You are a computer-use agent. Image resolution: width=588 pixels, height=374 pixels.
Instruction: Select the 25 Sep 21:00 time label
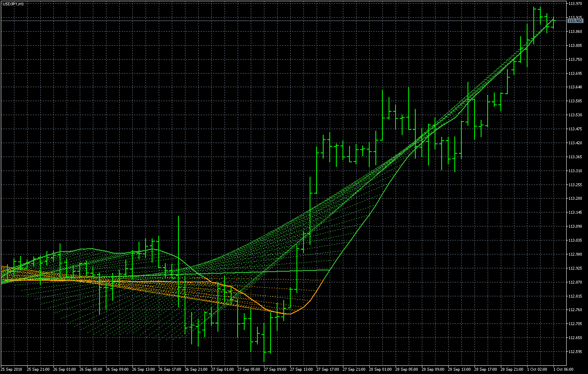tap(38, 369)
